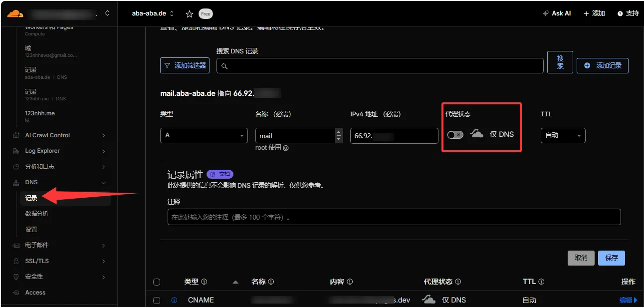Open Ask AI assistant

[556, 13]
